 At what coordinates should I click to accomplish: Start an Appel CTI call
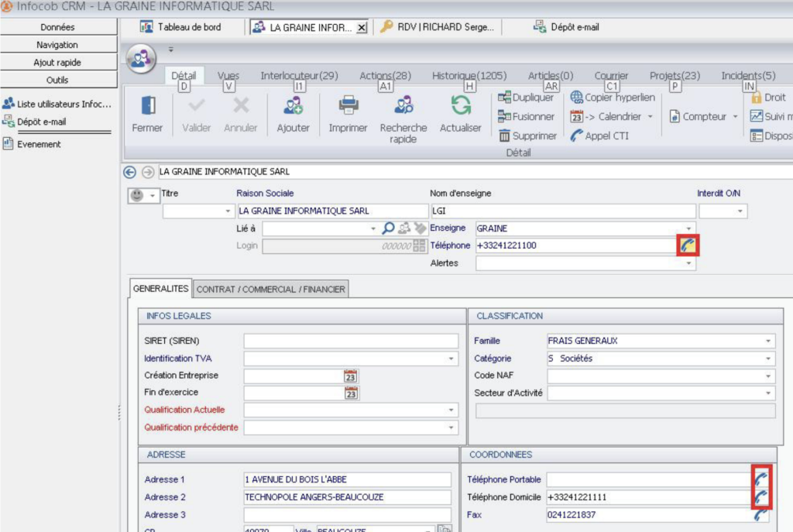tap(599, 136)
